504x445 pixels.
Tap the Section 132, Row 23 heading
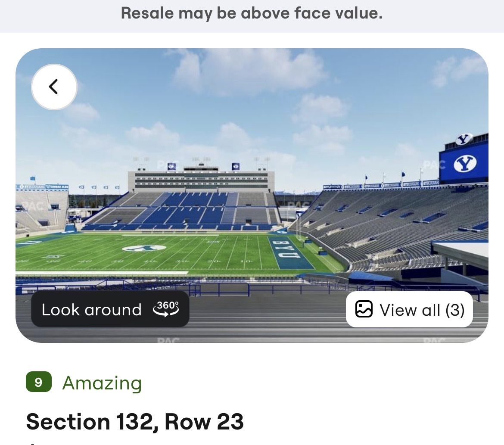(x=135, y=422)
